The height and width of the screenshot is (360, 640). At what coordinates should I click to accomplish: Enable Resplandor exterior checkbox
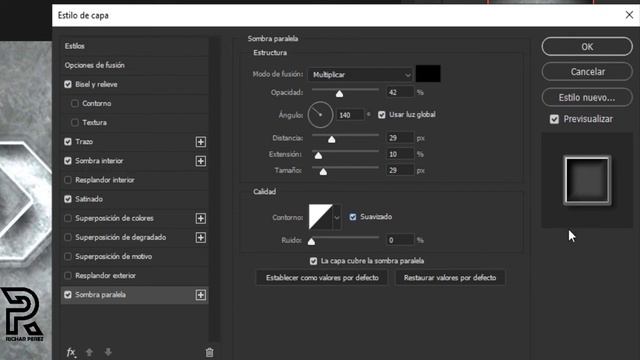[x=68, y=276]
